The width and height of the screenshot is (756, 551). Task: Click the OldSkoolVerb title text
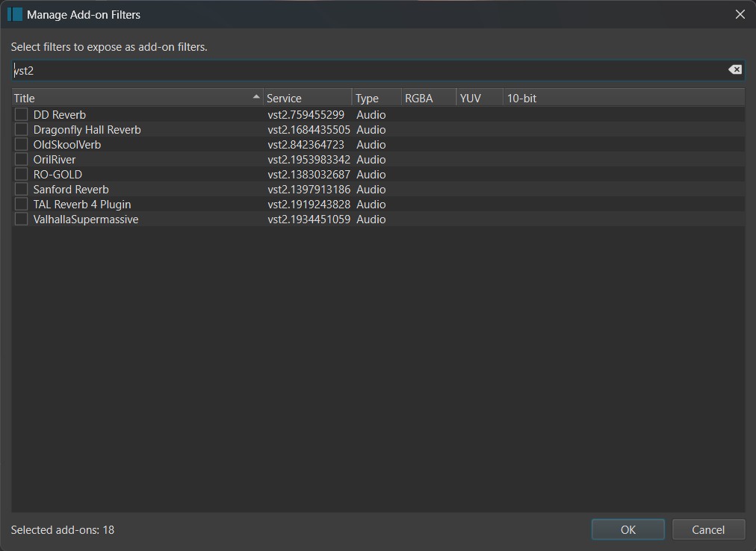67,145
